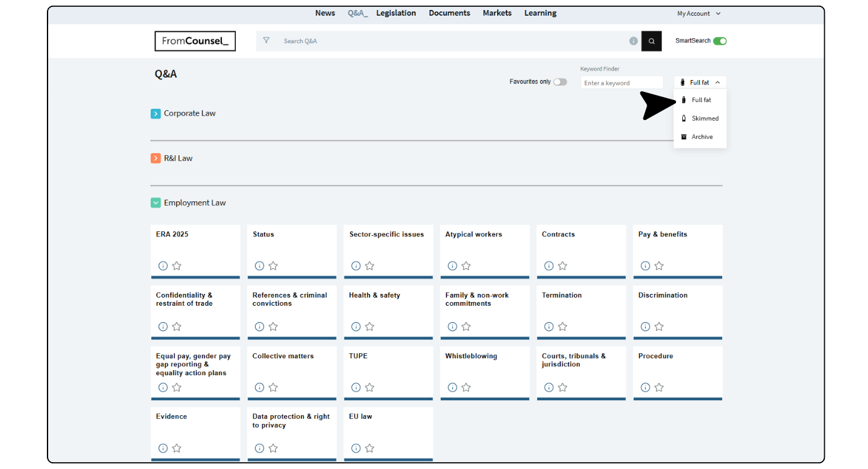Screen dimensions: 868x469
Task: Click the FromCounsel logo
Action: click(195, 41)
